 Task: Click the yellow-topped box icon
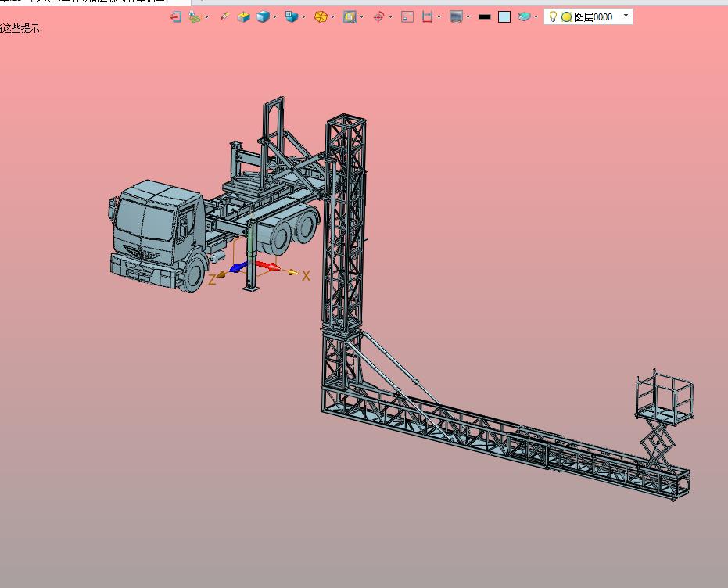[x=243, y=16]
